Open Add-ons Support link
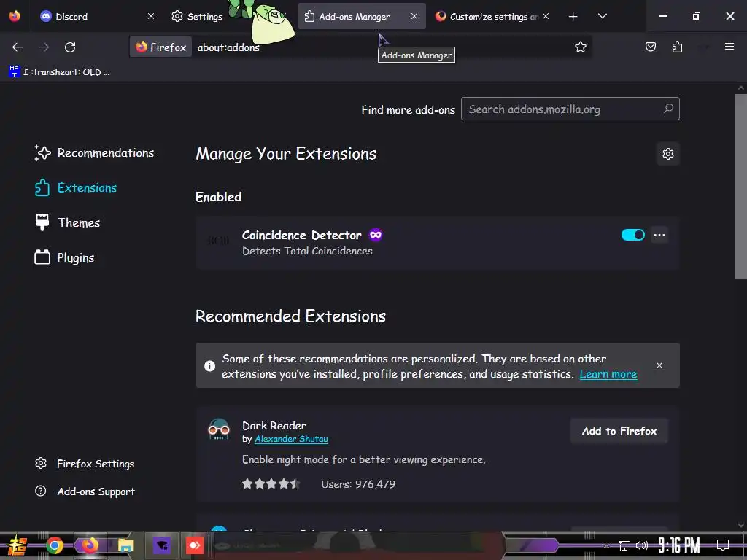Image resolution: width=747 pixels, height=560 pixels. point(85,491)
